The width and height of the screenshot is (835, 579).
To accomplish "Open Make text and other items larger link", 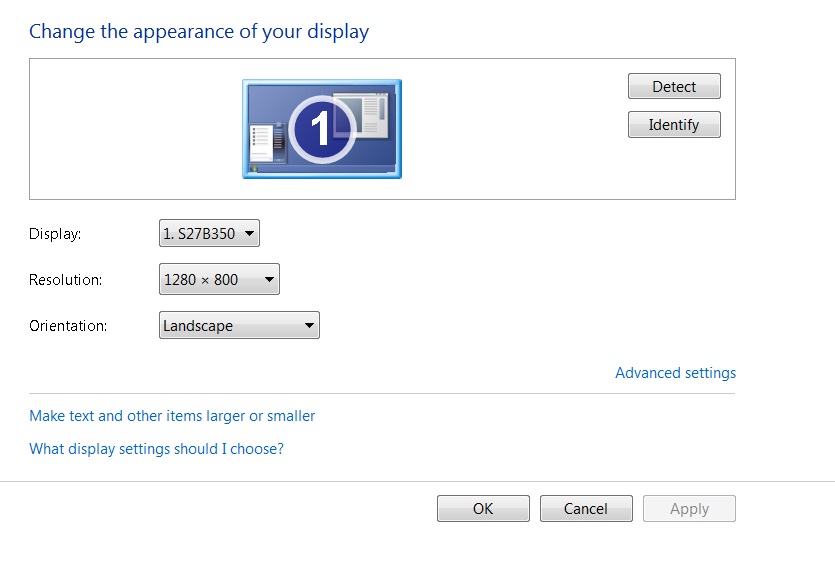I will [172, 416].
